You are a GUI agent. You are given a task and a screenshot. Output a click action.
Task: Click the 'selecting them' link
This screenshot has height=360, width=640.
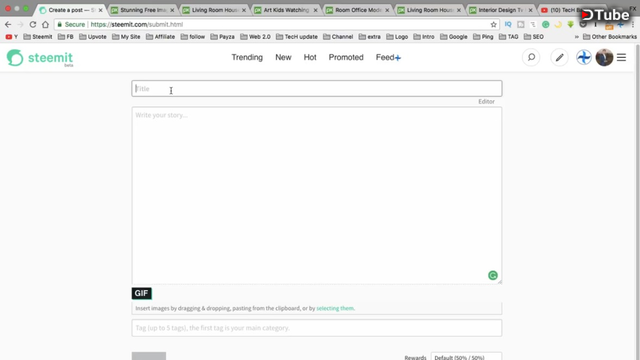pos(335,309)
